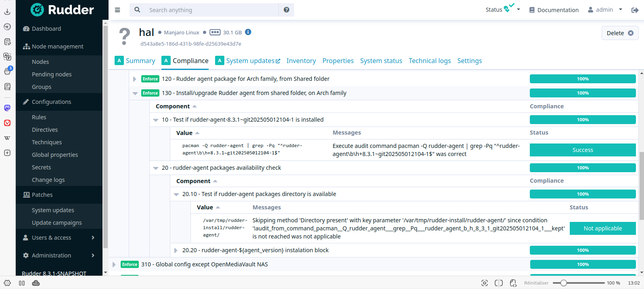Open the browser History panel icon
Viewport: 644px width, 289px height.
click(7, 27)
